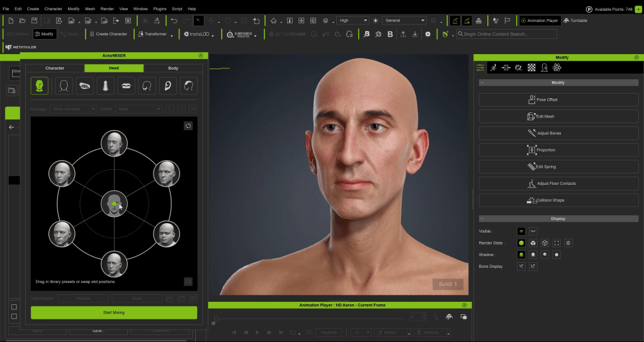Click the Start Mixing button
The image size is (644, 342).
click(x=114, y=312)
